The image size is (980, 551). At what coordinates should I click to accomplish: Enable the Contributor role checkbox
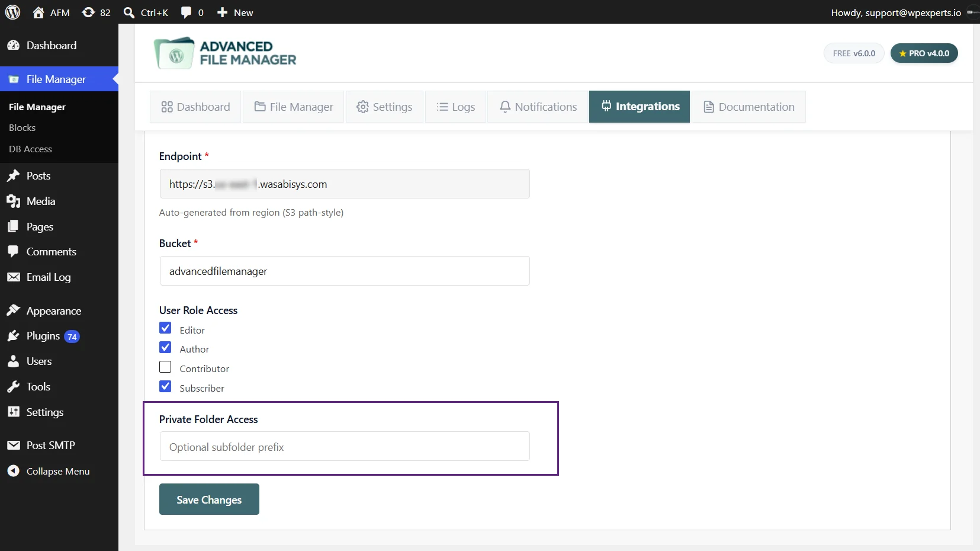[165, 367]
